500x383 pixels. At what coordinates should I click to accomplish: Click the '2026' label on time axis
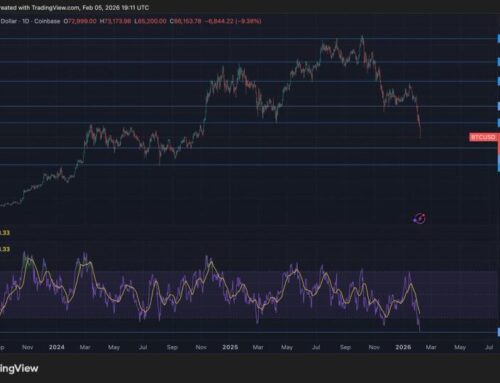pyautogui.click(x=403, y=347)
